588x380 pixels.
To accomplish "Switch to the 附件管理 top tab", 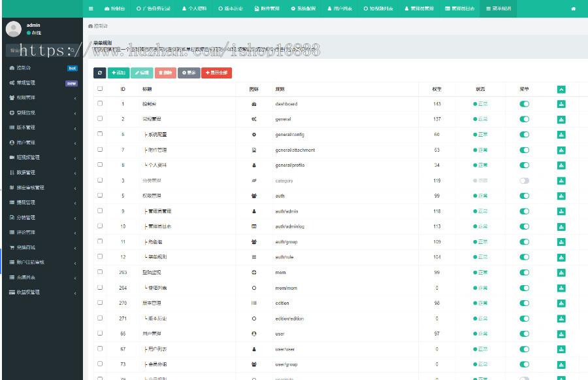I will pyautogui.click(x=267, y=9).
